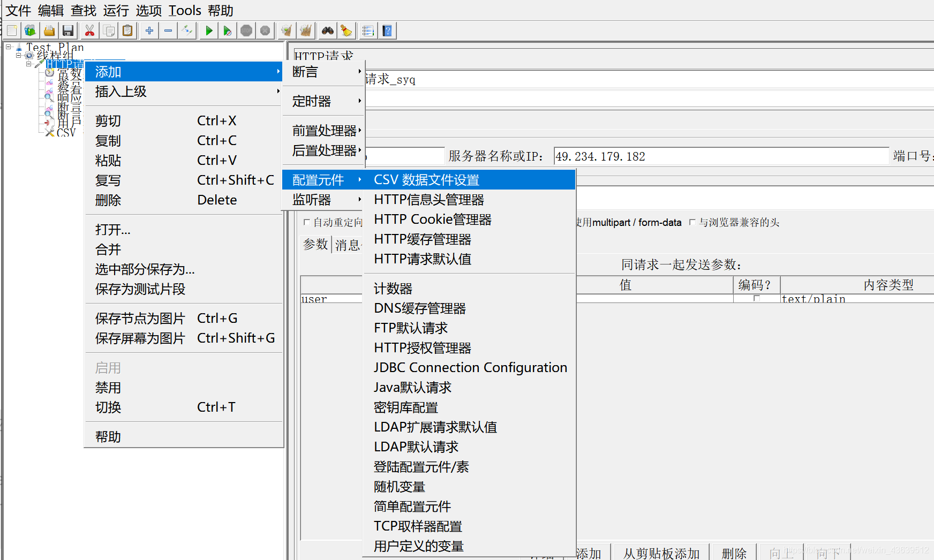The height and width of the screenshot is (560, 934).
Task: Click the Cut scissors toolbar icon
Action: [x=90, y=31]
